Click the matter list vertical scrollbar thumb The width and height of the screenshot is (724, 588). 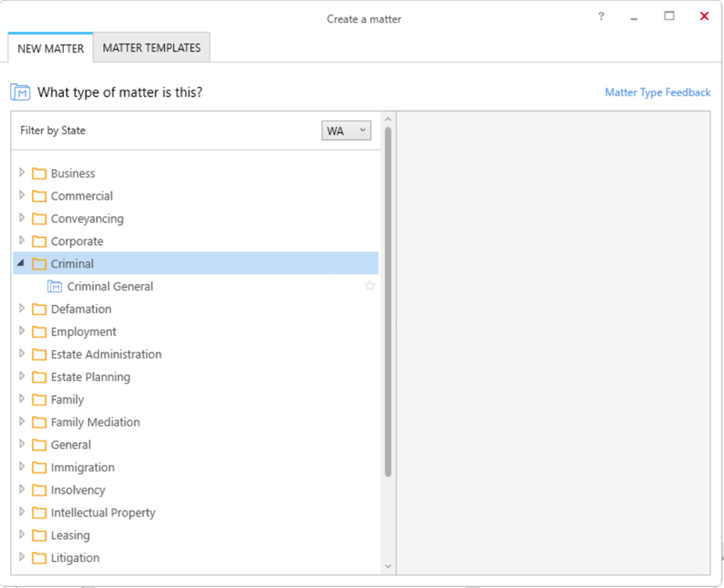click(x=388, y=302)
